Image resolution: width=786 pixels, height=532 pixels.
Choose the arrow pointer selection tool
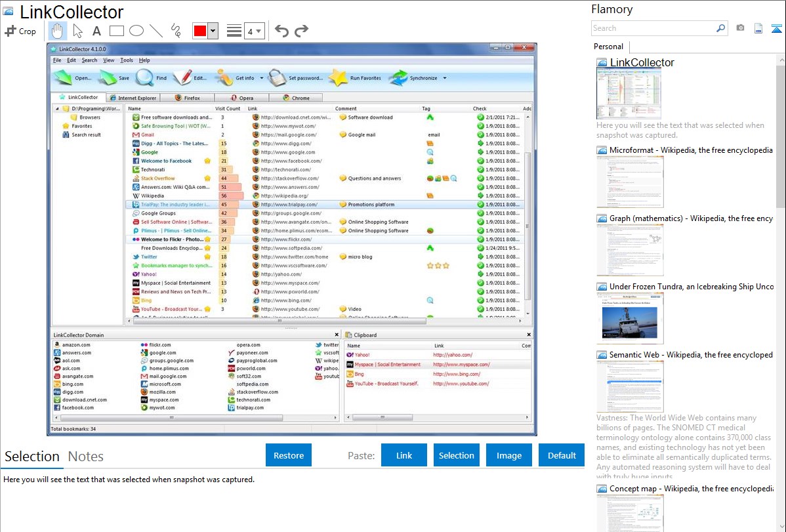(x=77, y=31)
